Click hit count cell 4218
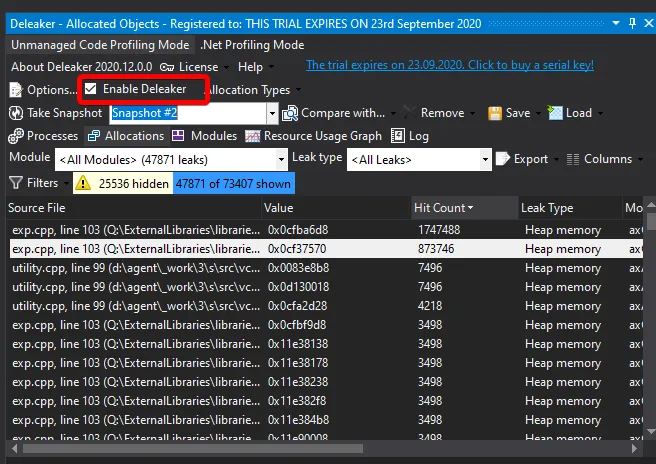656x464 pixels. [430, 306]
